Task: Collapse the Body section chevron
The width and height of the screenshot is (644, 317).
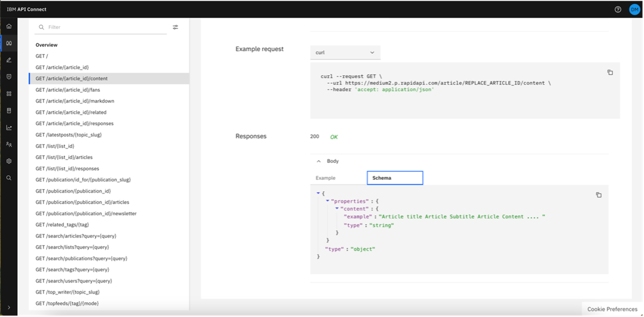Action: [x=318, y=161]
